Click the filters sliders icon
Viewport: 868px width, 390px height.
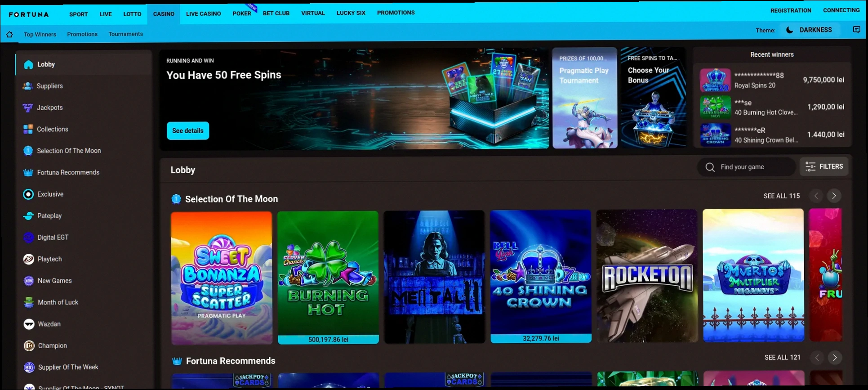tap(810, 166)
